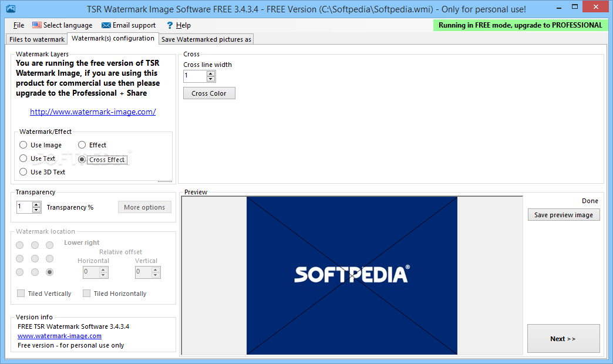
Task: Decrease Vertical offset with down arrow
Action: [x=156, y=275]
